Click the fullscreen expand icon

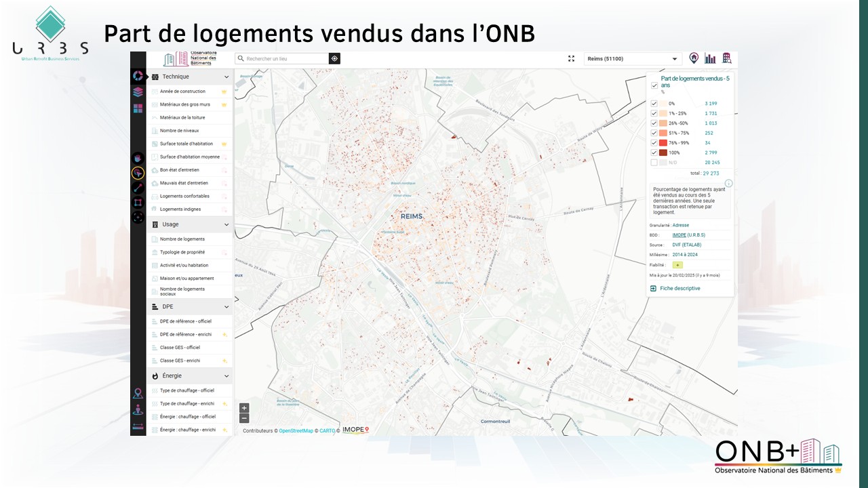point(571,59)
